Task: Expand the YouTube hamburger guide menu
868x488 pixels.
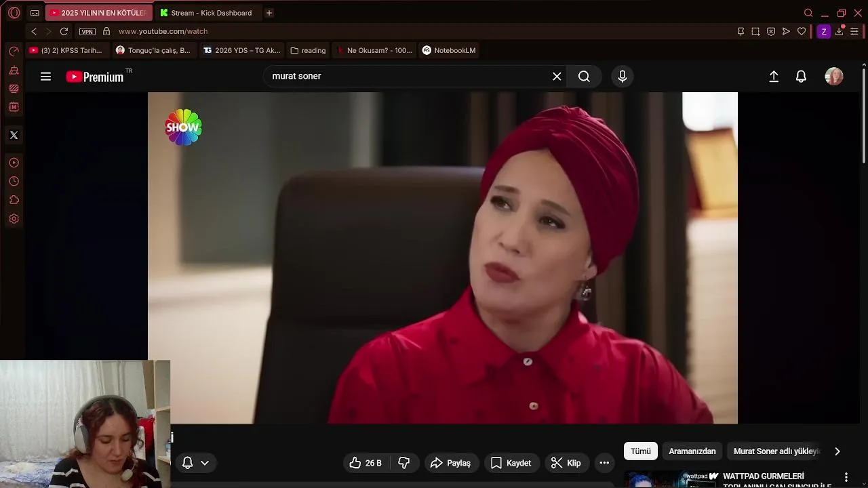Action: point(45,77)
